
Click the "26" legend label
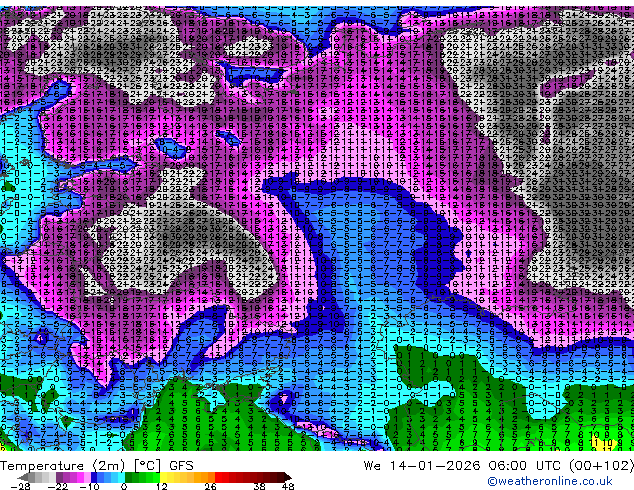coord(210,486)
